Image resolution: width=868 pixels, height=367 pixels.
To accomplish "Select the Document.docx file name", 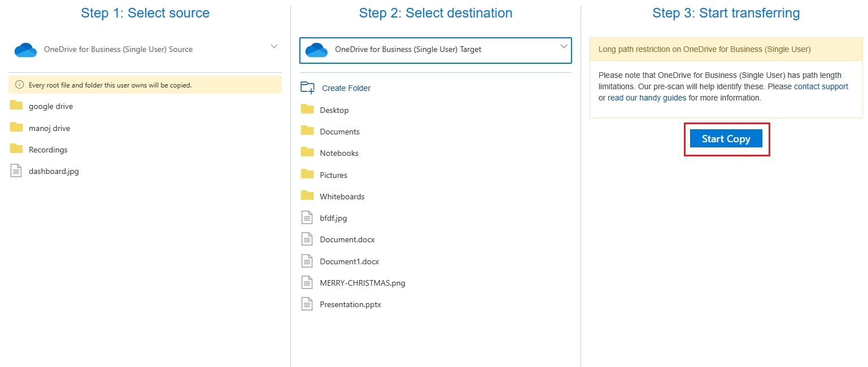I will [347, 239].
